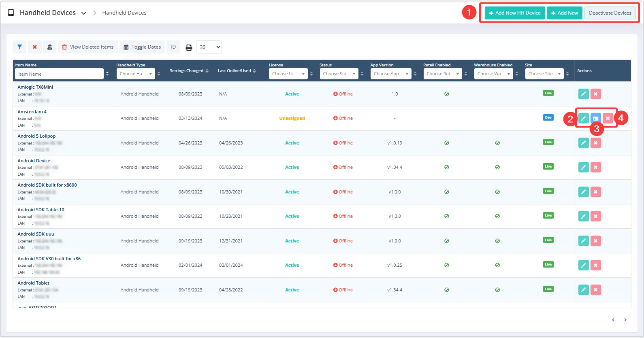
Task: Go to previous page arrow
Action: [x=613, y=320]
